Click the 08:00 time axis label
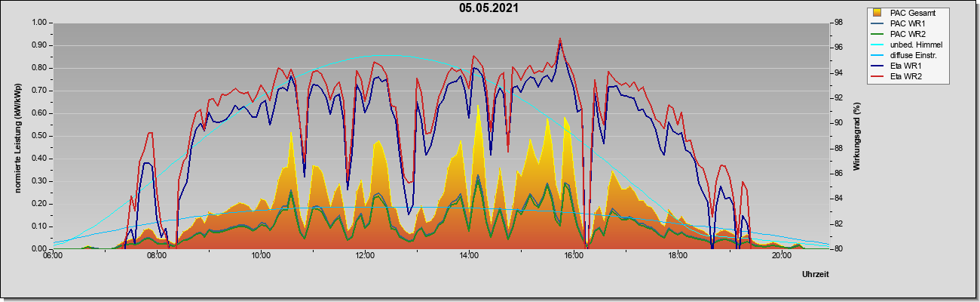Image resolution: width=980 pixels, height=302 pixels. coord(157,255)
